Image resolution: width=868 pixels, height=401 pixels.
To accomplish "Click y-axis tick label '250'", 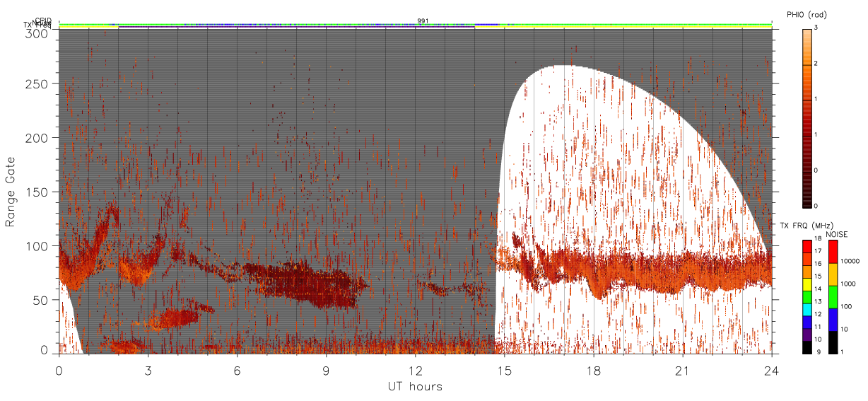I will click(x=37, y=84).
